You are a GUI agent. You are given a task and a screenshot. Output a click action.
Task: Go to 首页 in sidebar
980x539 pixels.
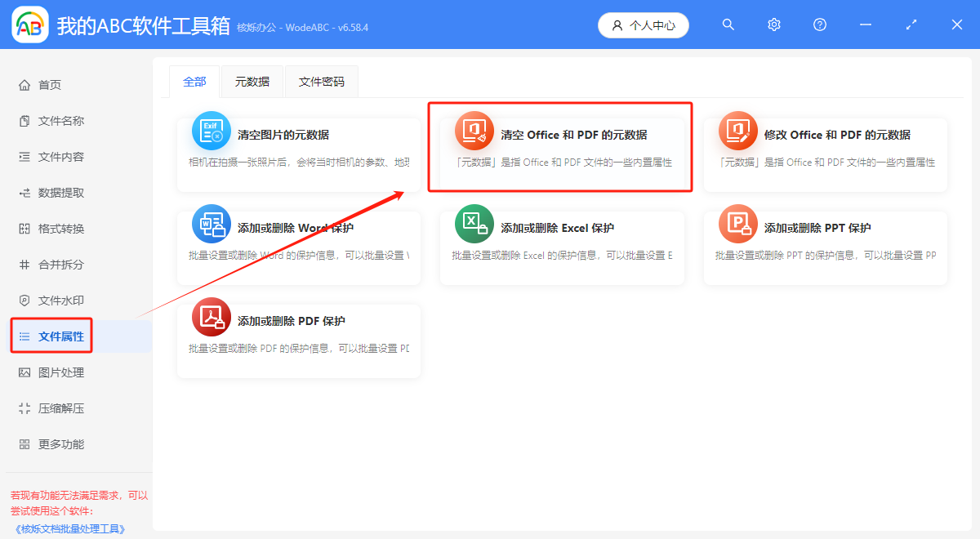pos(50,85)
